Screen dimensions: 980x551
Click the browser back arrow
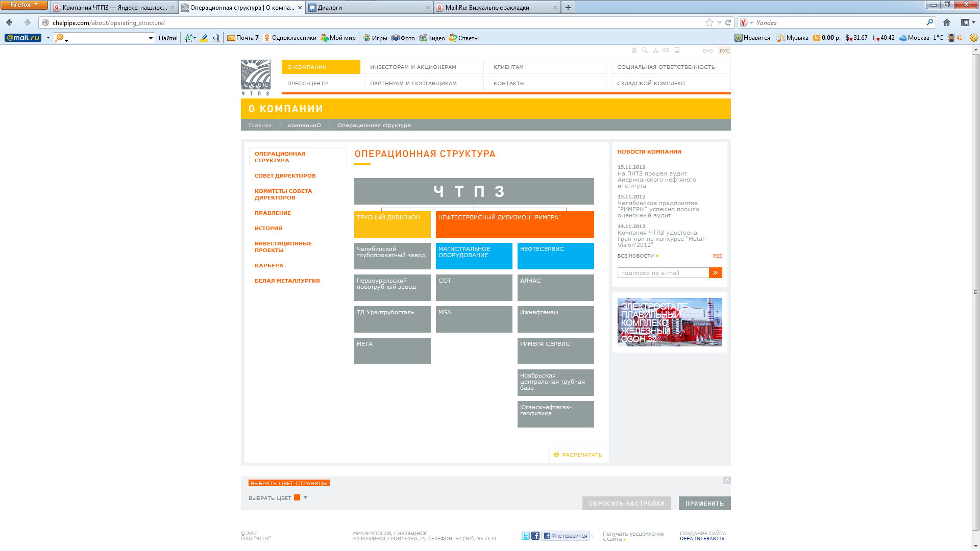pyautogui.click(x=9, y=22)
